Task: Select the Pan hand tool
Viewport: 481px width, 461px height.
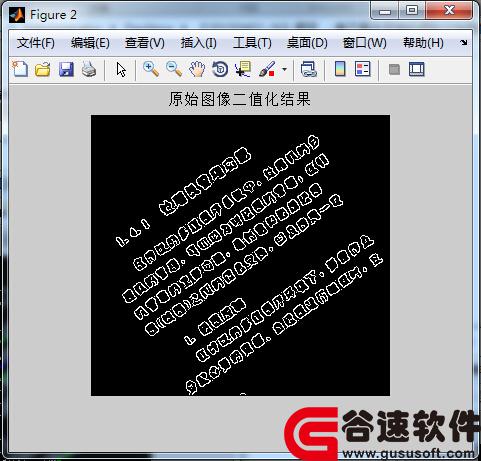Action: tap(197, 69)
